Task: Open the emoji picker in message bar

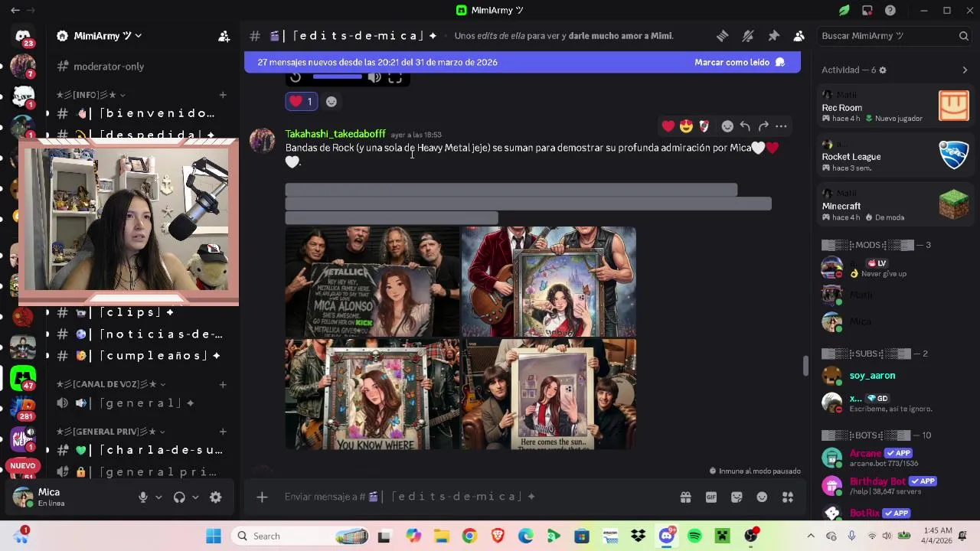Action: click(762, 497)
